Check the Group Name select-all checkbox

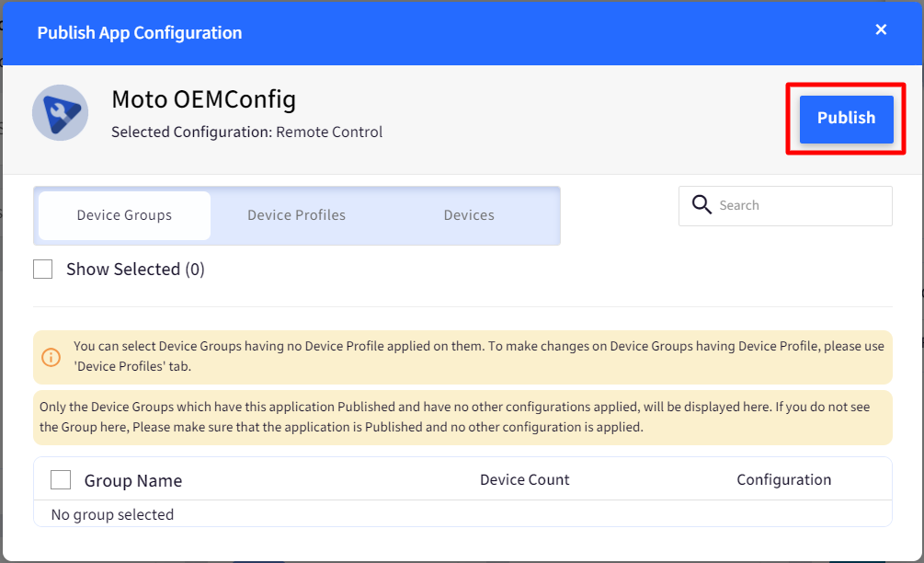61,480
